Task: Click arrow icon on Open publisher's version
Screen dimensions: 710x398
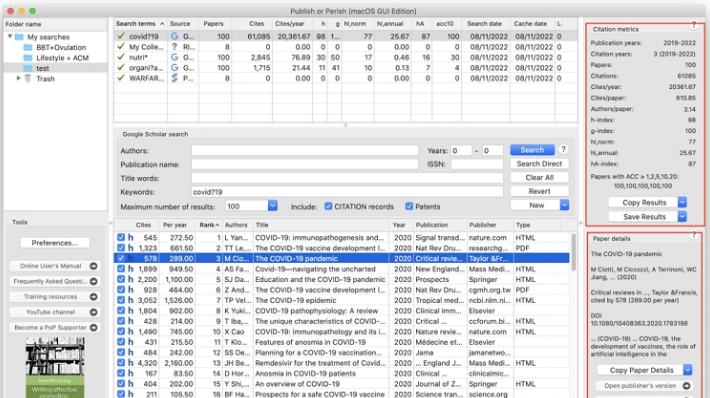Action: [686, 386]
